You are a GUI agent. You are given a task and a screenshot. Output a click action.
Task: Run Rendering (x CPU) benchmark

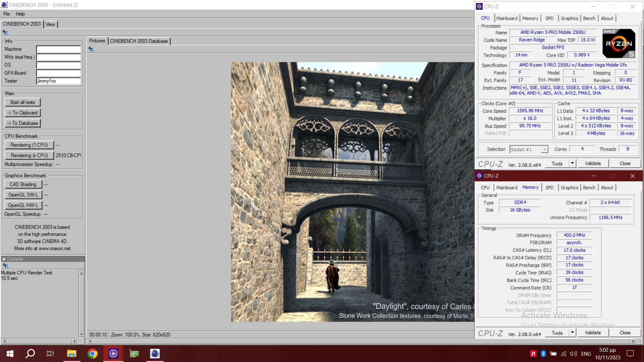[x=29, y=155]
